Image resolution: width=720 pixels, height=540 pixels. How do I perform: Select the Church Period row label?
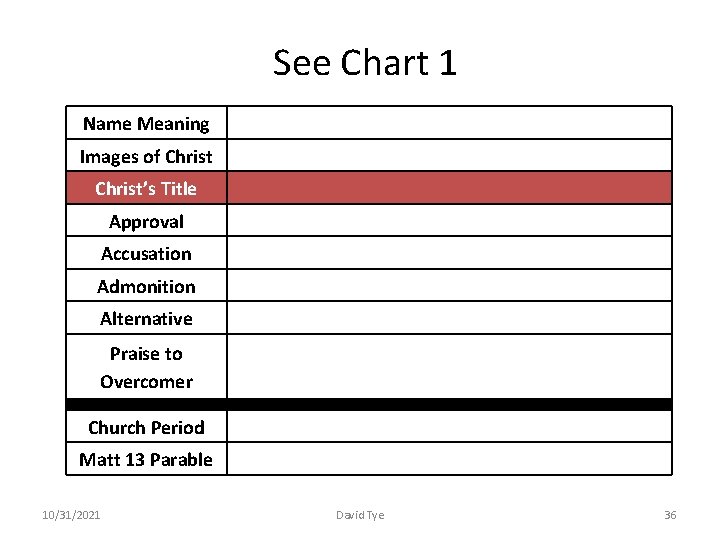tap(146, 427)
